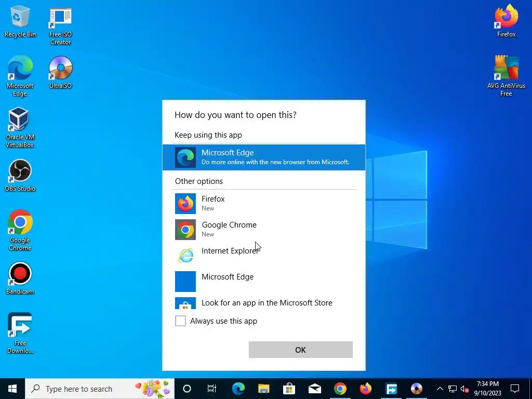Select the Firefox desktop shortcut
The width and height of the screenshot is (532, 399).
tap(506, 21)
